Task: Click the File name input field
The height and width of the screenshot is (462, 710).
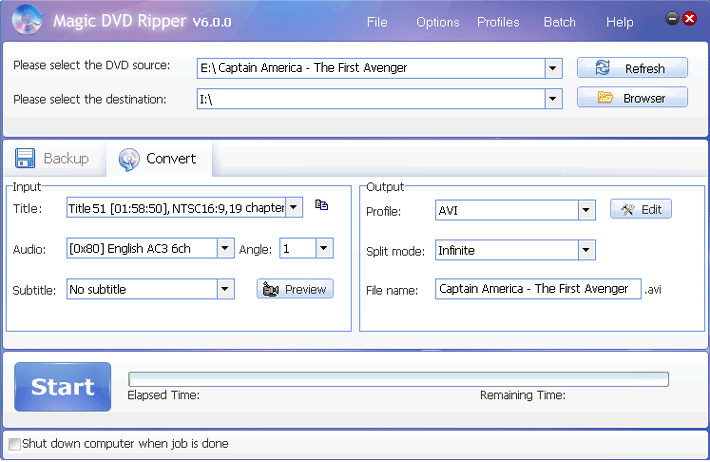Action: click(x=538, y=289)
